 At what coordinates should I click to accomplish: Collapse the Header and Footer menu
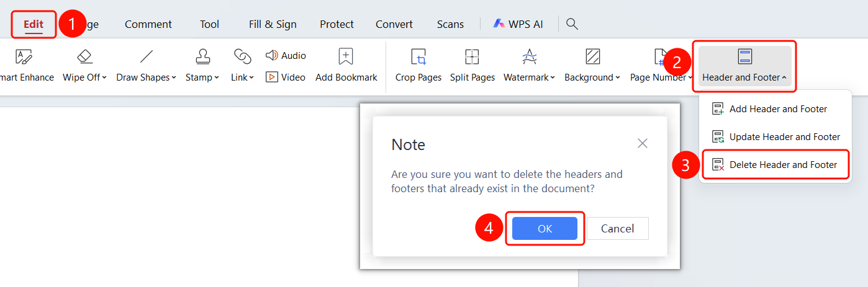point(744,65)
